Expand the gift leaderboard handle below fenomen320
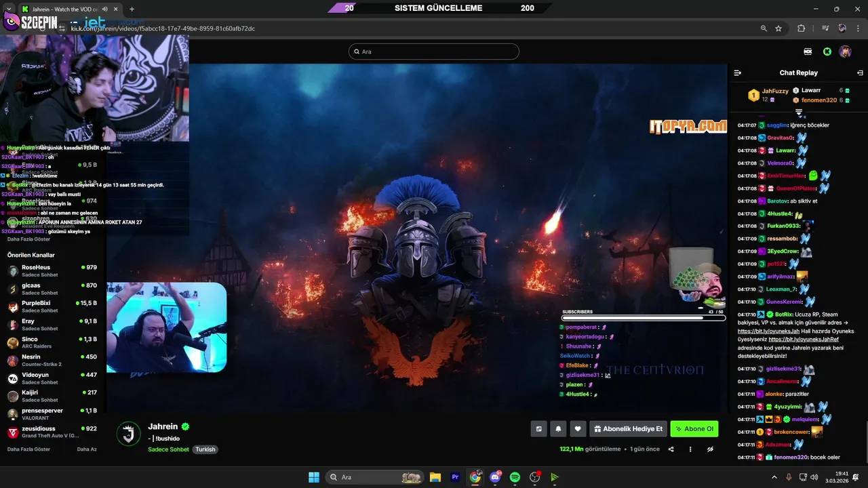 tap(799, 112)
